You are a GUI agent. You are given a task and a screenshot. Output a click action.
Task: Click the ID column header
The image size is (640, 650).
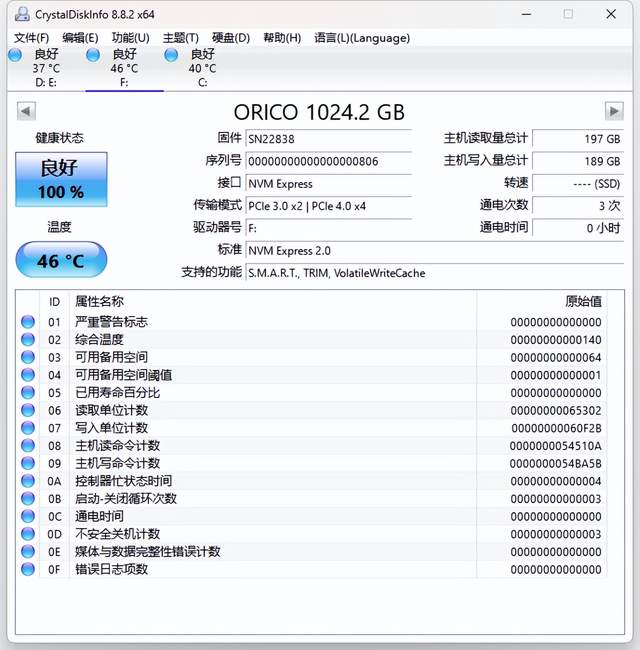54,302
